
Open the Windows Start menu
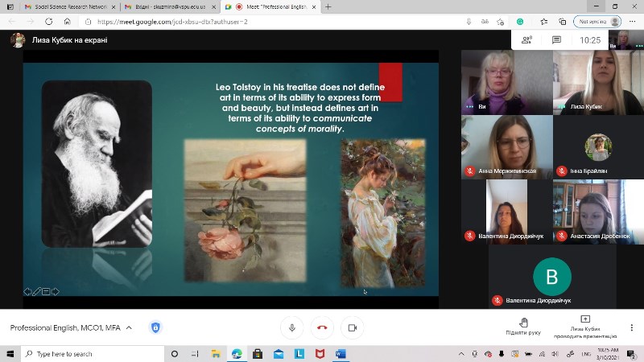coord(10,354)
